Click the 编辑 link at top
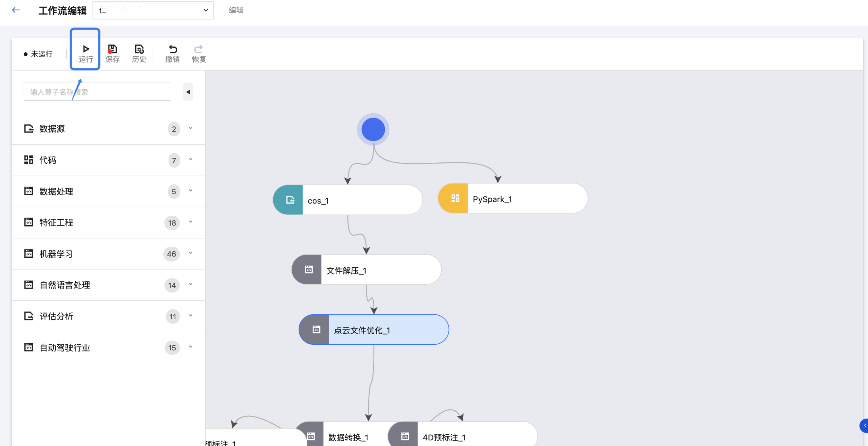The image size is (868, 446). tap(236, 10)
